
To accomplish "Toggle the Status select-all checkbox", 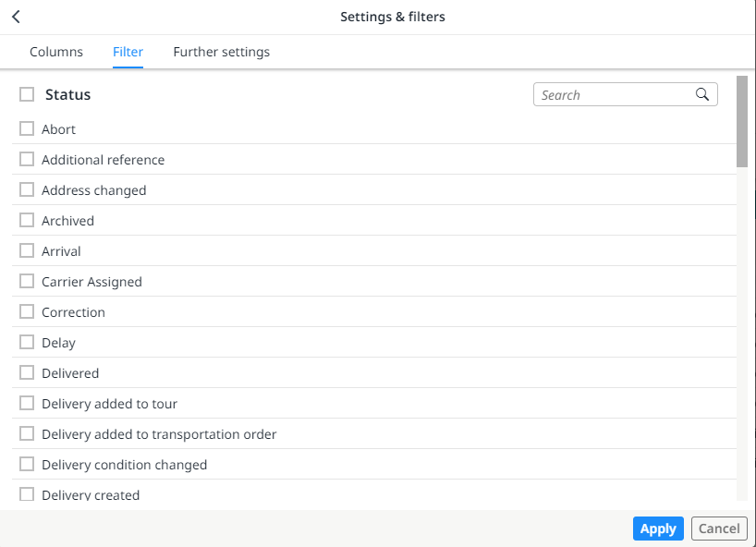I will 27,94.
